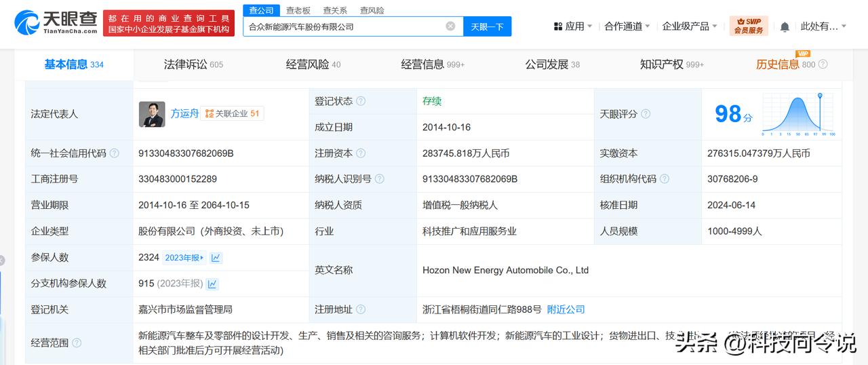Click the credit code 91330483307682069B under 统一社会信用代码
Image resolution: width=868 pixels, height=365 pixels.
click(186, 153)
